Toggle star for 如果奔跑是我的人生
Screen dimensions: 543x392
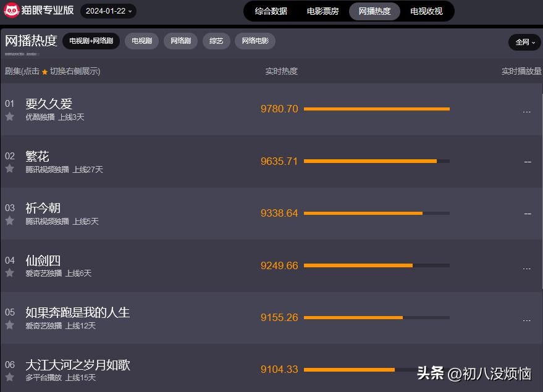tap(10, 325)
